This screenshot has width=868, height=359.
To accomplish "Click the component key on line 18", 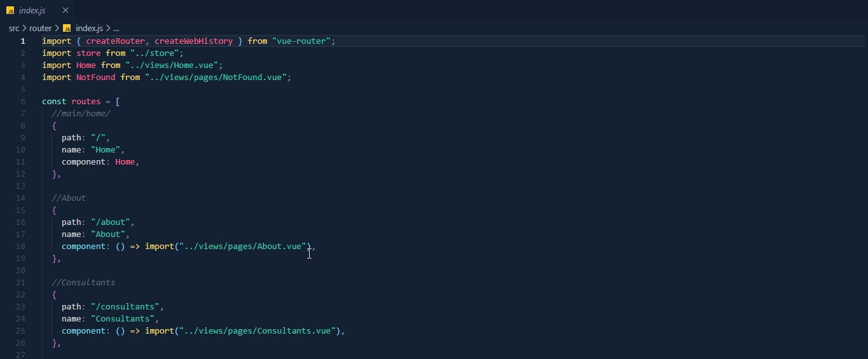I will pos(83,246).
